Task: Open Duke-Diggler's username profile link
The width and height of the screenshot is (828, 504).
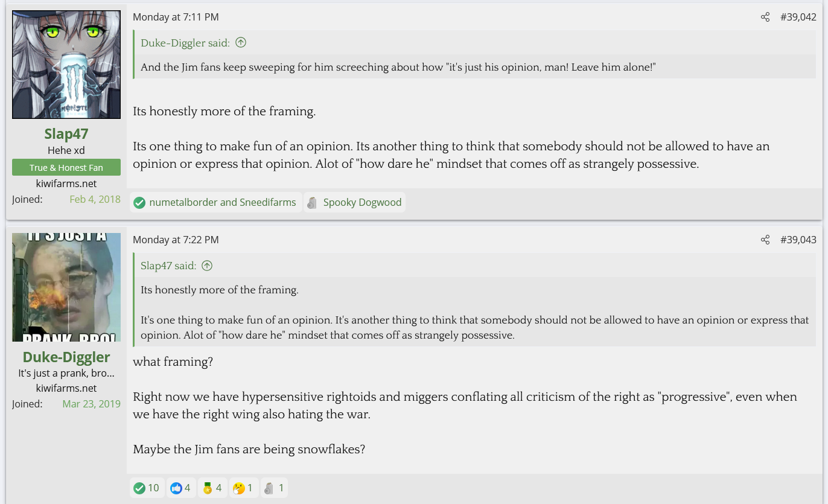Action: [66, 357]
